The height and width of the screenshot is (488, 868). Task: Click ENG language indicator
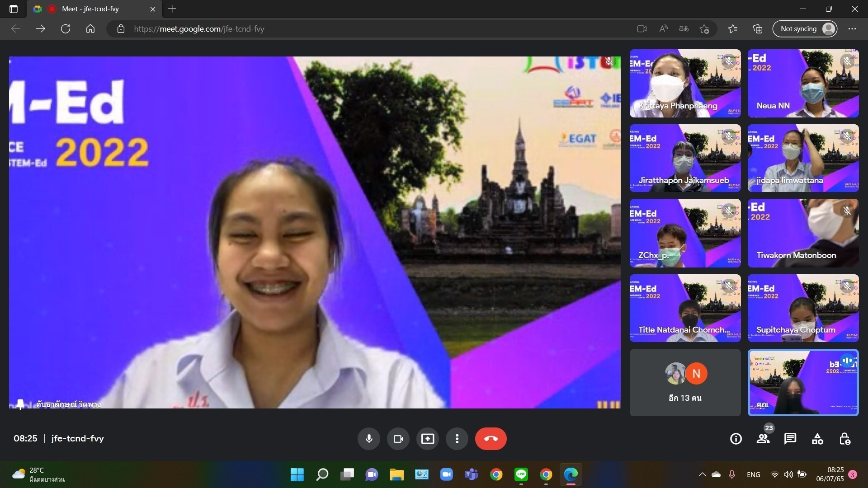753,474
